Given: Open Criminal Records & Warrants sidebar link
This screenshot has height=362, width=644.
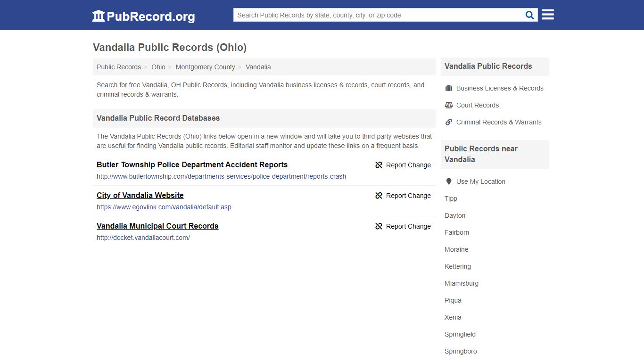Looking at the screenshot, I should (x=499, y=122).
